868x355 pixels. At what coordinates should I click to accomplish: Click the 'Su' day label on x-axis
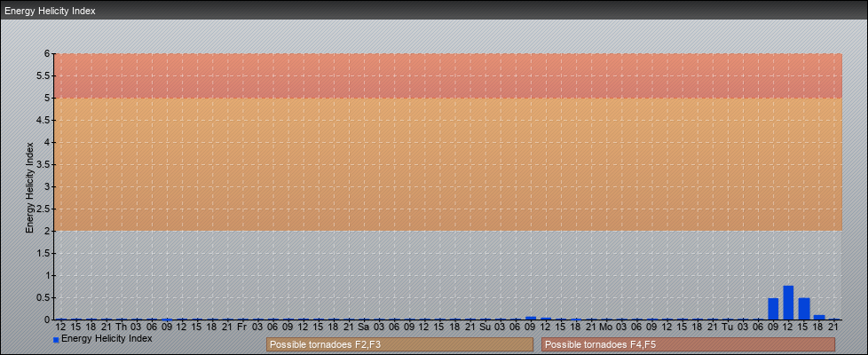(485, 327)
